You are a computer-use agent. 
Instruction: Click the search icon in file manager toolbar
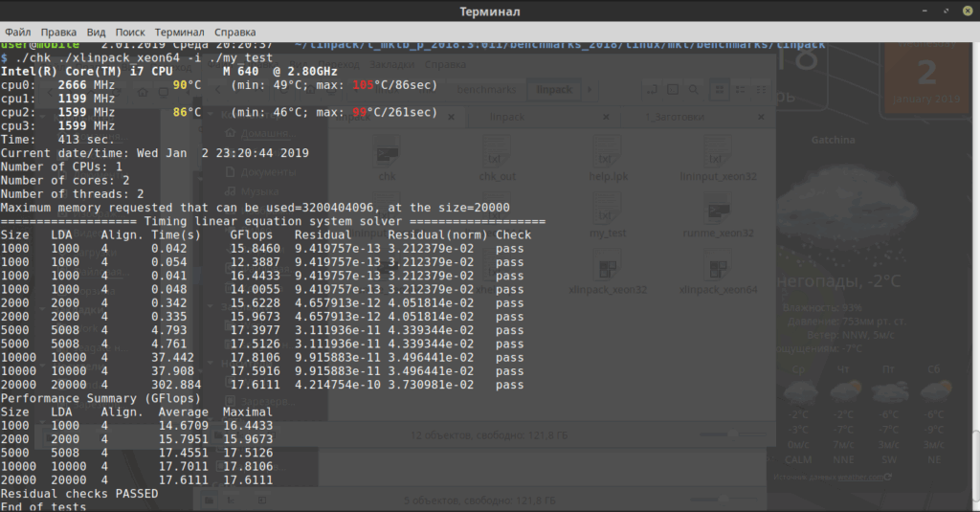pyautogui.click(x=694, y=89)
